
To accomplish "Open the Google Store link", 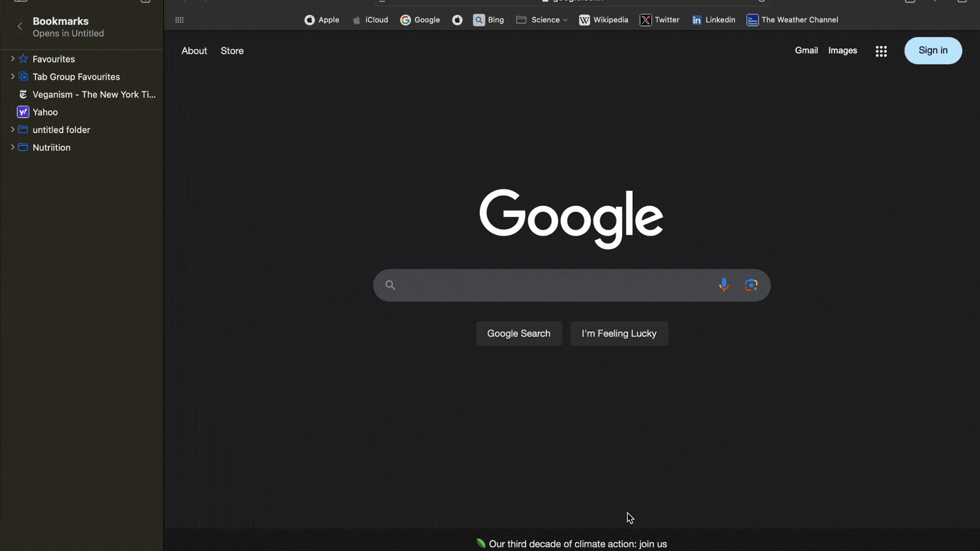I will click(x=232, y=51).
